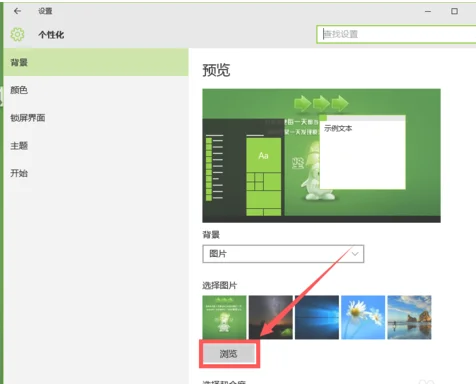The image size is (476, 384).
Task: Click the 选择图片 label
Action: (x=220, y=285)
